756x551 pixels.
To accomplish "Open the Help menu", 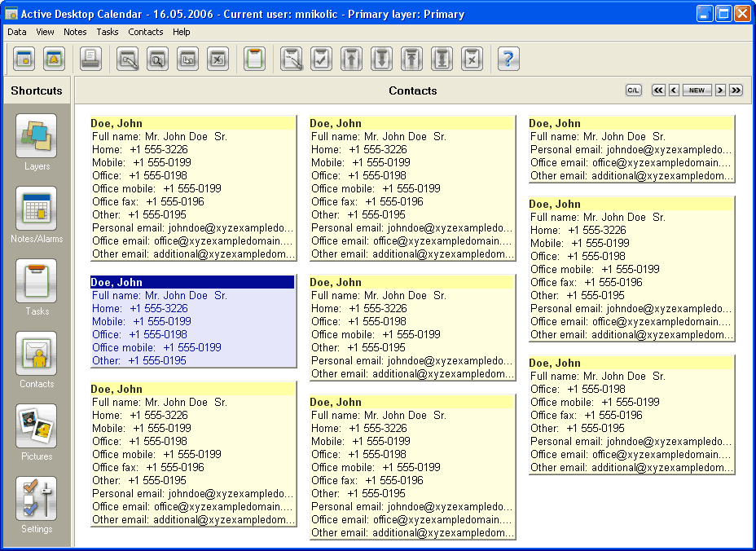I will pos(181,32).
